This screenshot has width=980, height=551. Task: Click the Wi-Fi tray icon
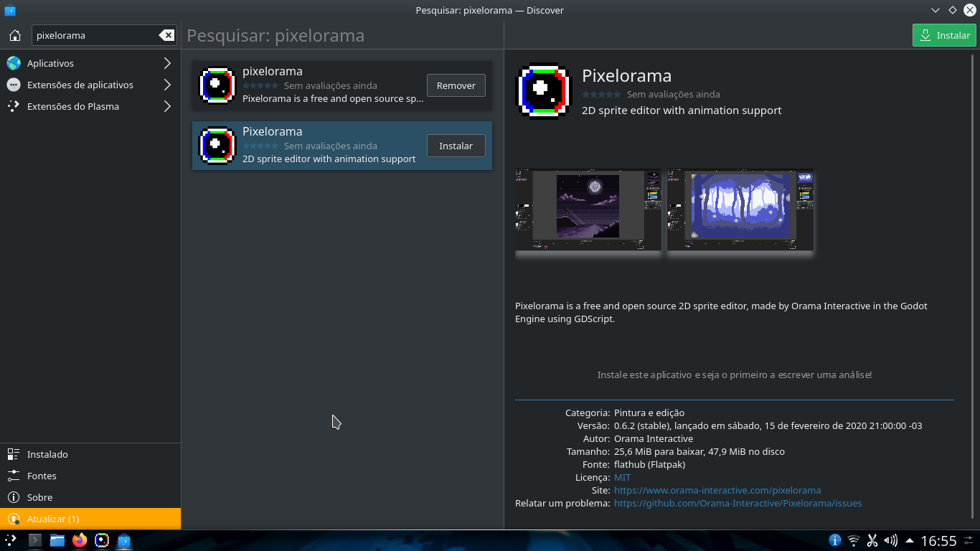[853, 540]
